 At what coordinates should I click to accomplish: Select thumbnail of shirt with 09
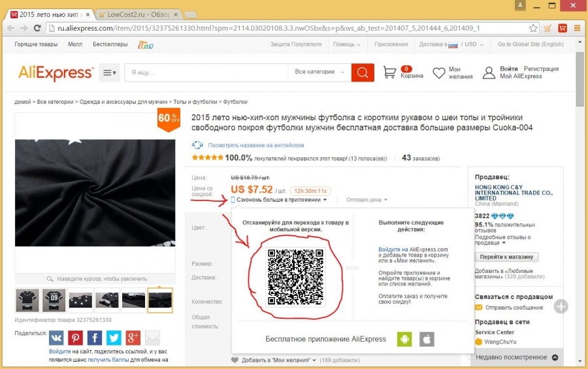[54, 300]
